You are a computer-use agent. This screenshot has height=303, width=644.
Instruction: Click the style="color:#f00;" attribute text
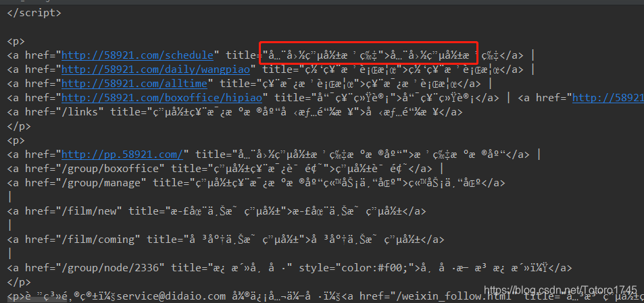pos(357,268)
